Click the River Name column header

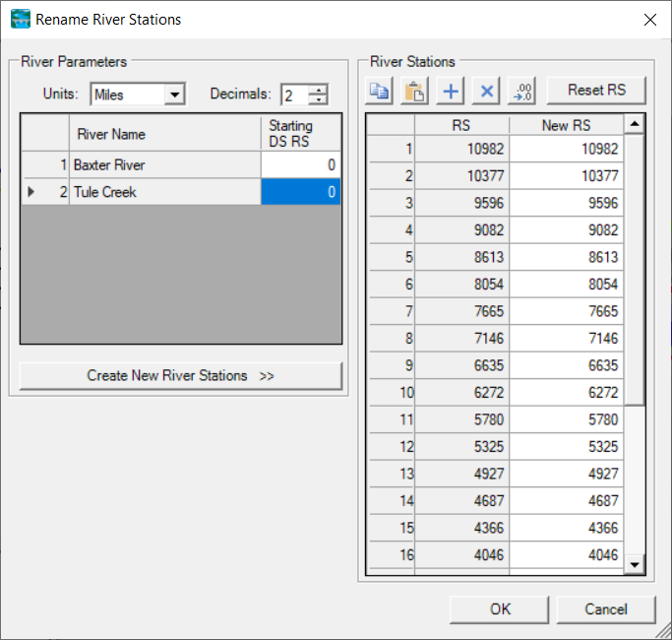(x=165, y=133)
